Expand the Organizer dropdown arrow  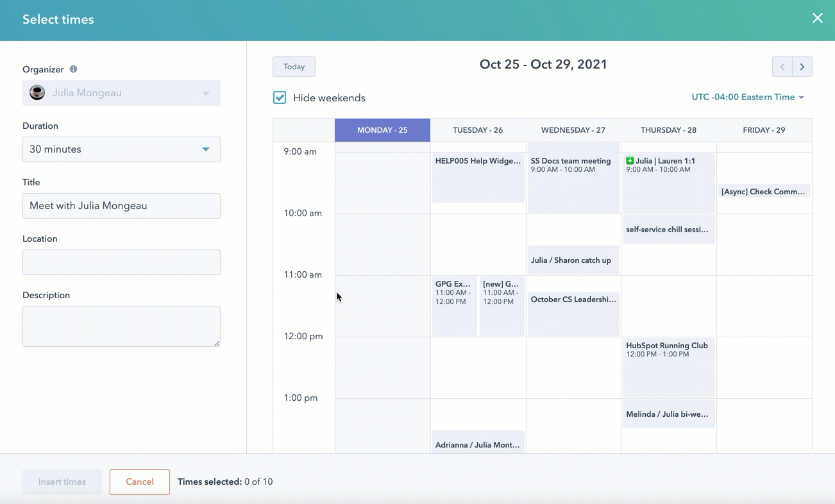pyautogui.click(x=205, y=93)
